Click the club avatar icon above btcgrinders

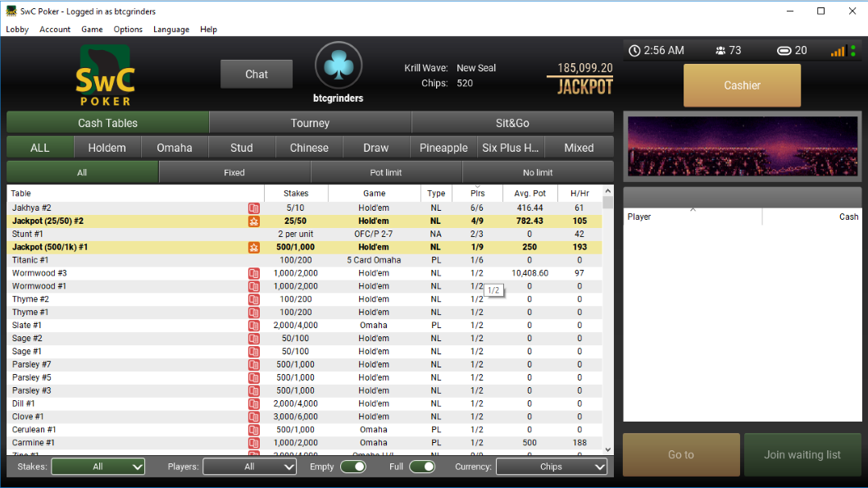(339, 66)
